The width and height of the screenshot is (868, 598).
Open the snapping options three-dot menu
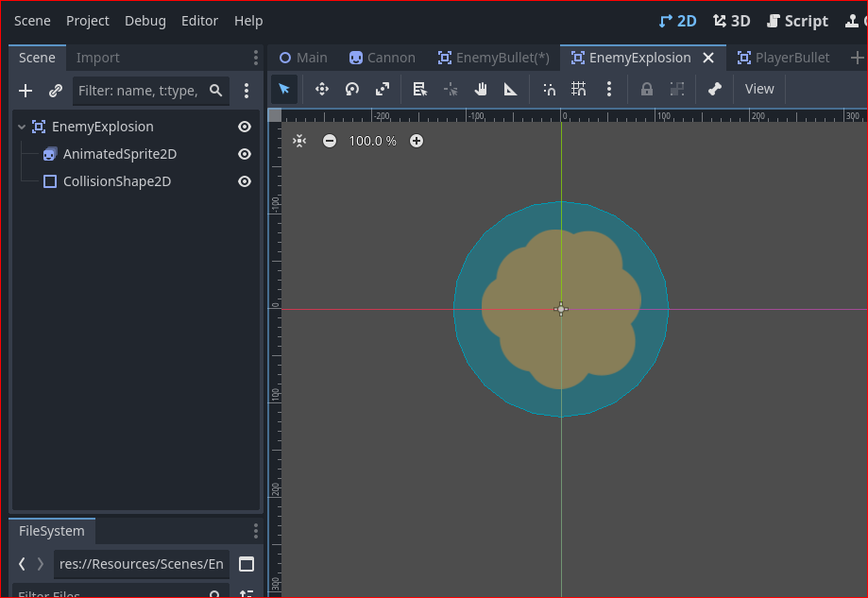(x=609, y=89)
